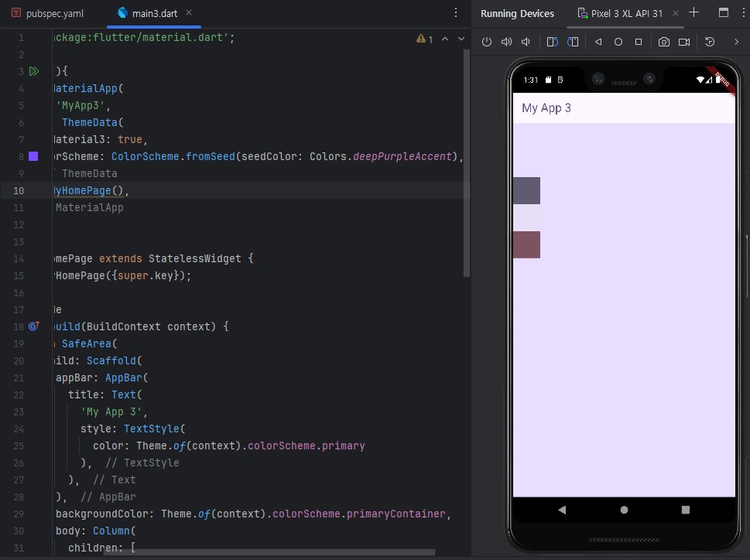Place cursor on yHomePage() at line 10

(90, 190)
